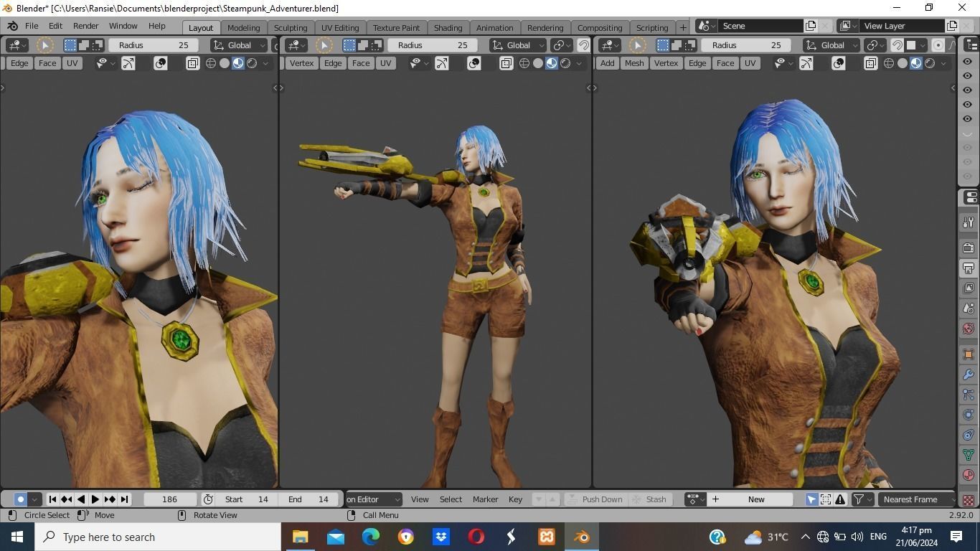Open View Layer properties tab
The image size is (980, 551).
[x=969, y=288]
